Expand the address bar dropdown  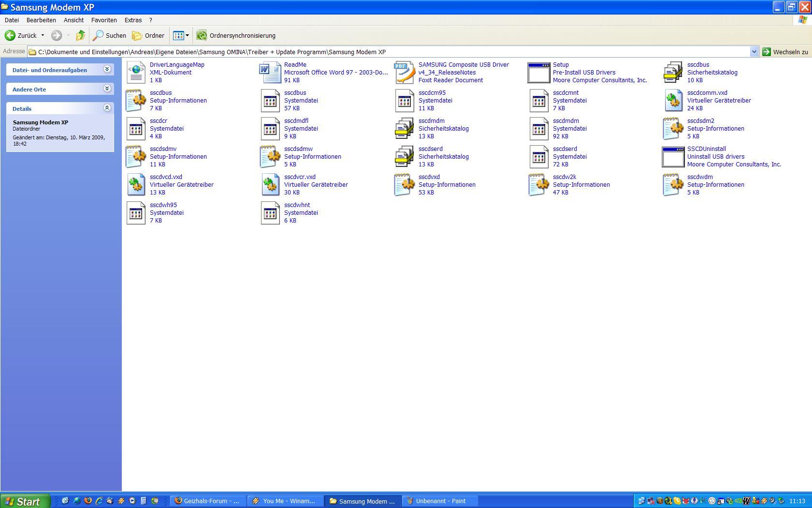click(754, 52)
